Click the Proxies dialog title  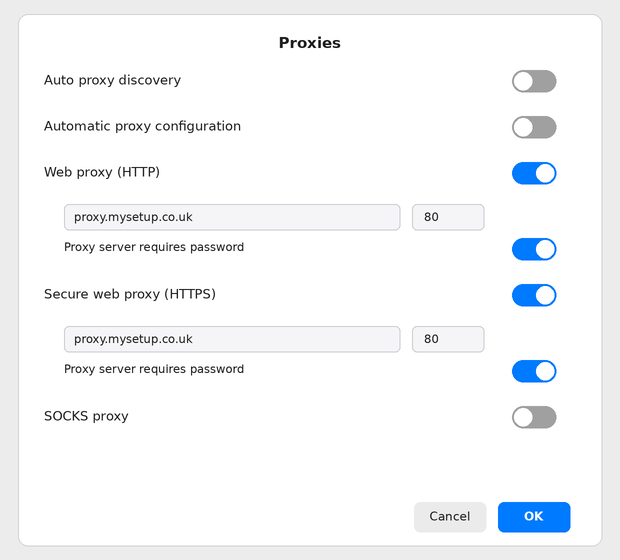[310, 43]
